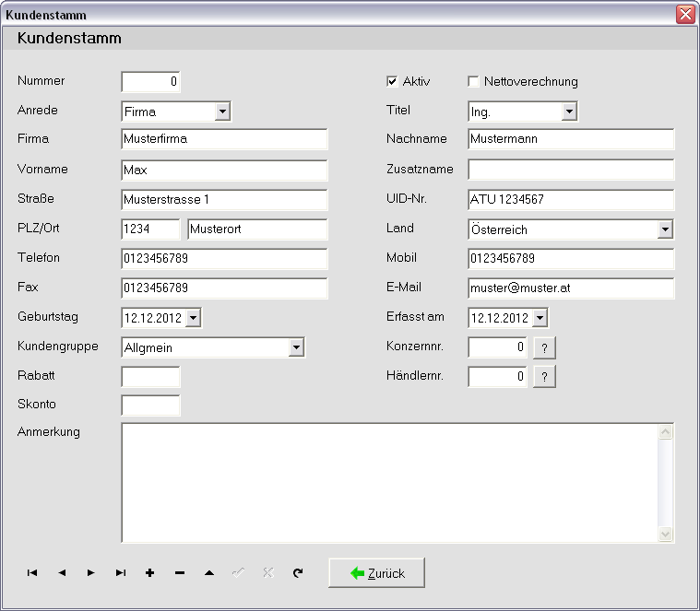Add new customer record plus icon

[150, 572]
